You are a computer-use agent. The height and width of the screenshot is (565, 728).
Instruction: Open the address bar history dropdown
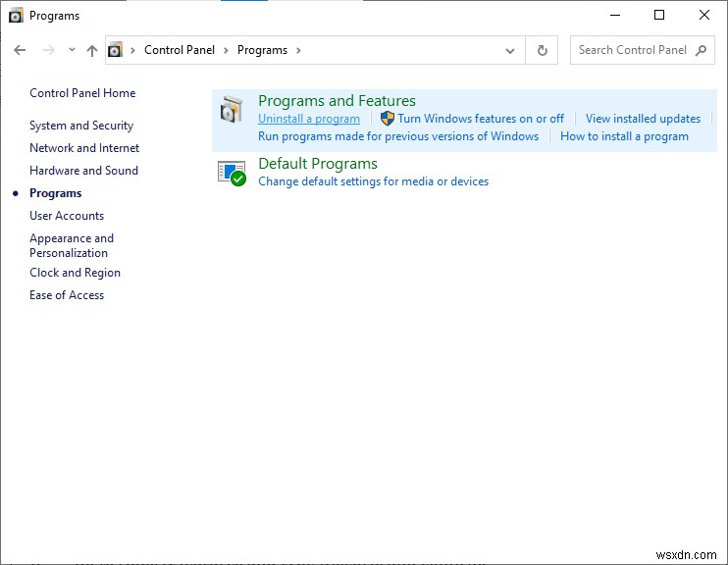coord(510,51)
